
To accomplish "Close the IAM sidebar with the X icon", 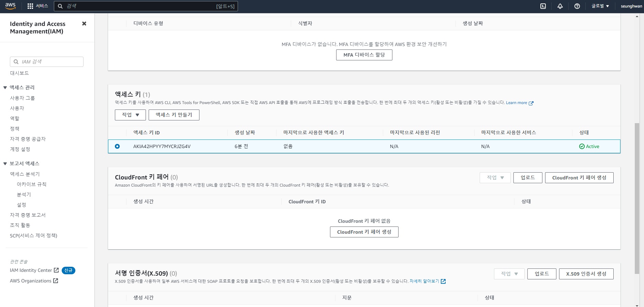I will coord(84,24).
